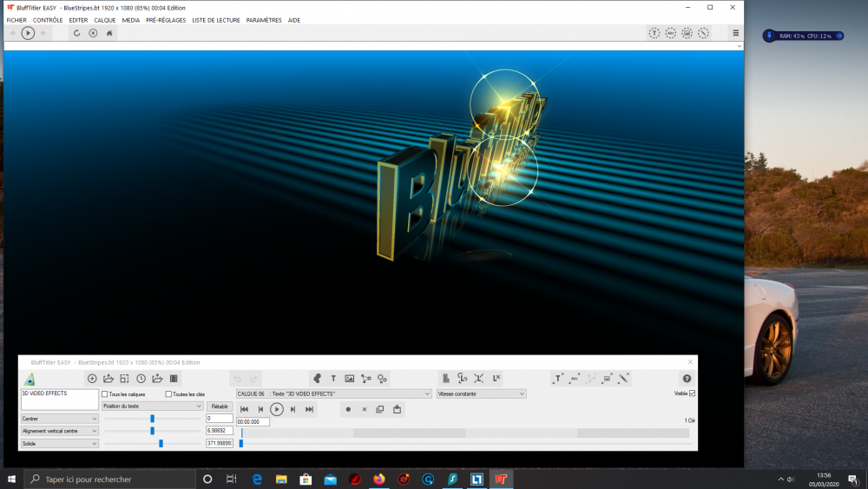Click the Rétablir button

(x=220, y=406)
